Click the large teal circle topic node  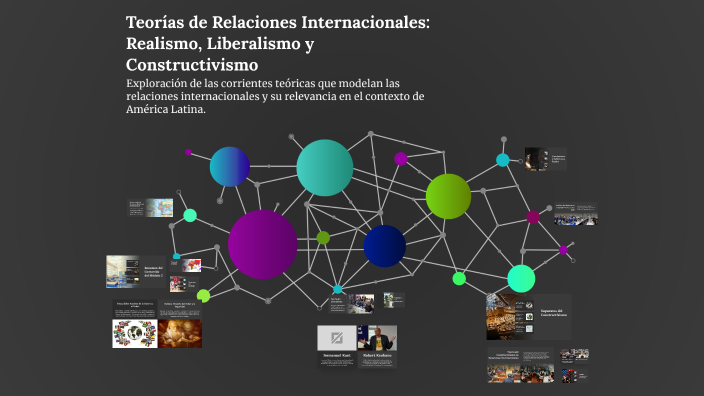[325, 167]
